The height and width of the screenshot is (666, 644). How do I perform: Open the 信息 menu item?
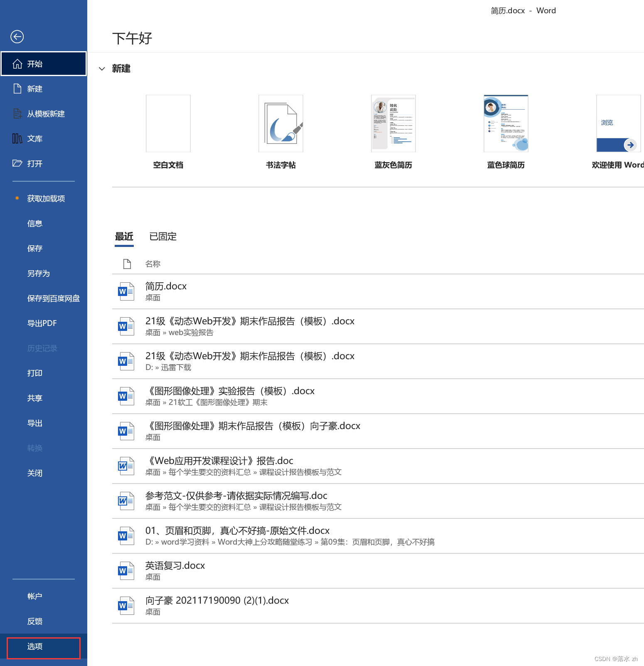44,223
